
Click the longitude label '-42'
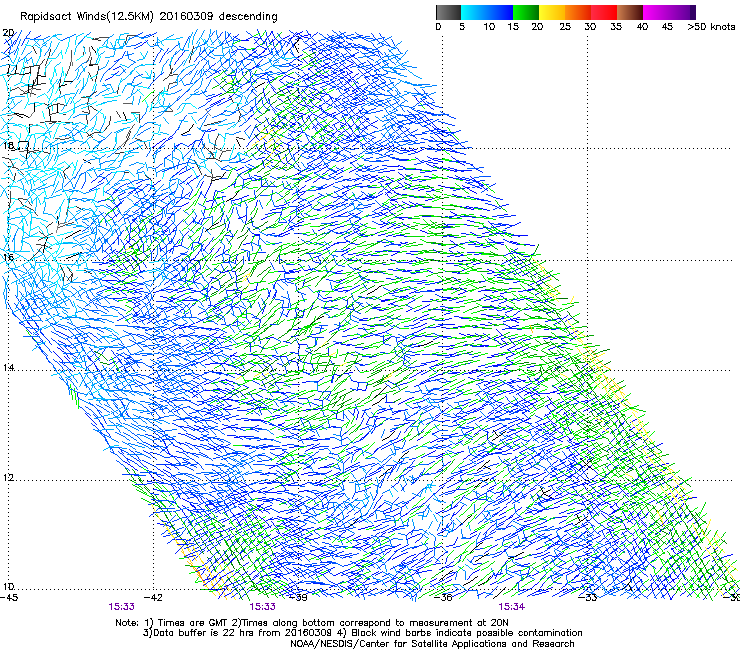153,598
